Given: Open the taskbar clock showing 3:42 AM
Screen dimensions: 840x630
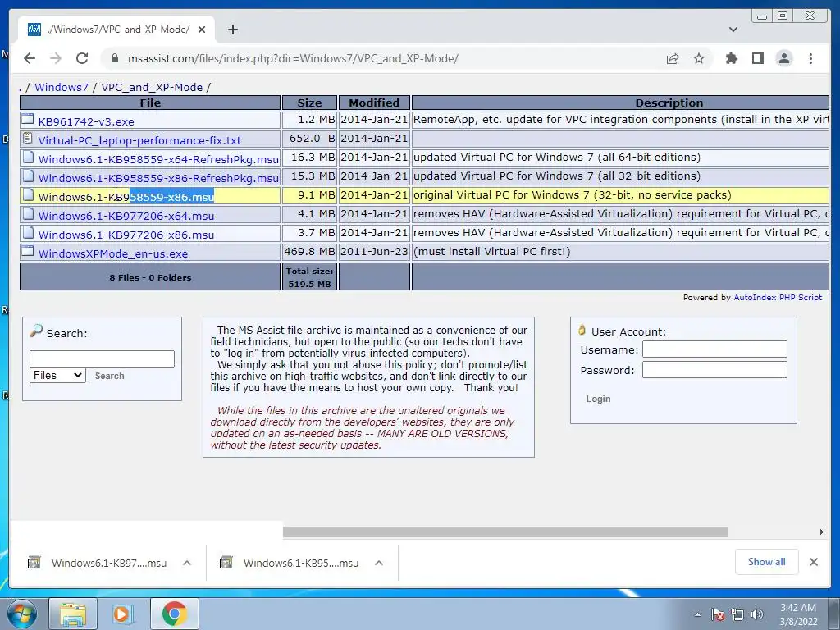Looking at the screenshot, I should tap(798, 614).
